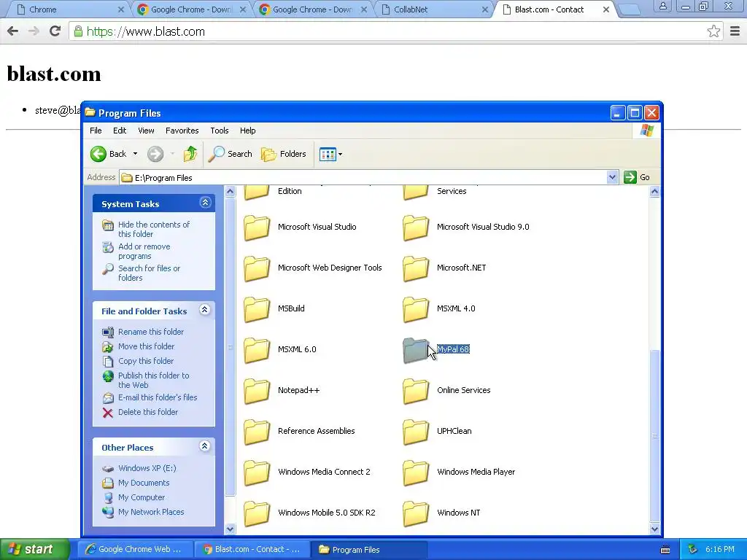Select the Microsoft Visual Studio 9.0 folder icon
Viewport: 747px width, 560px height.
coord(415,227)
